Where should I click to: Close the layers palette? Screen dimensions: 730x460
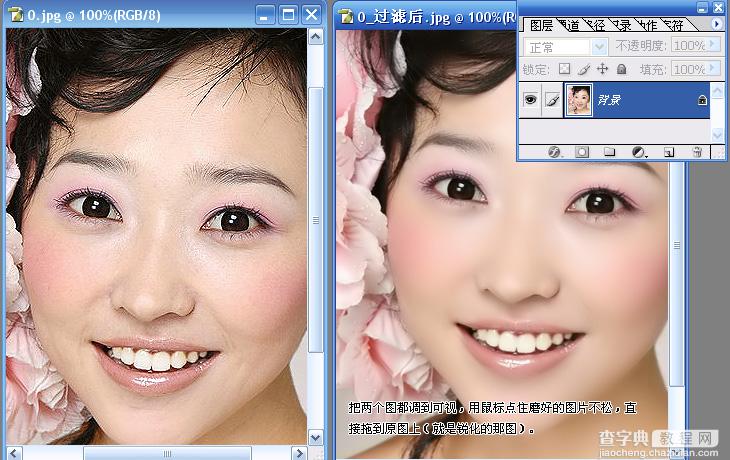[x=718, y=7]
